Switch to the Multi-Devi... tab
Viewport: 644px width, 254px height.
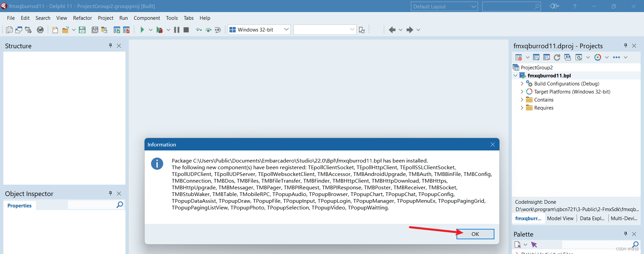[624, 218]
